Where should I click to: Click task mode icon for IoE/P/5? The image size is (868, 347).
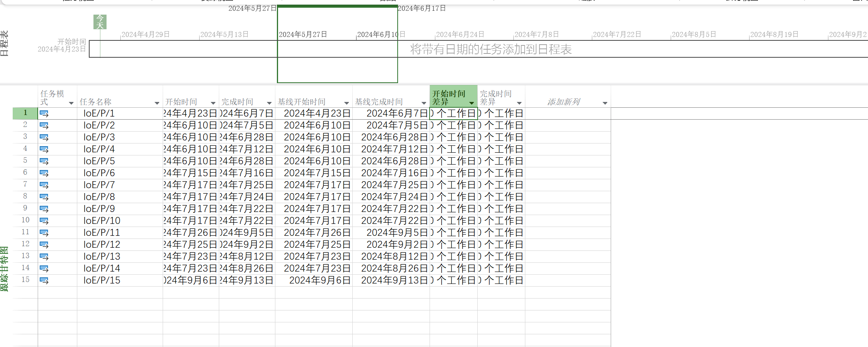[x=44, y=162]
